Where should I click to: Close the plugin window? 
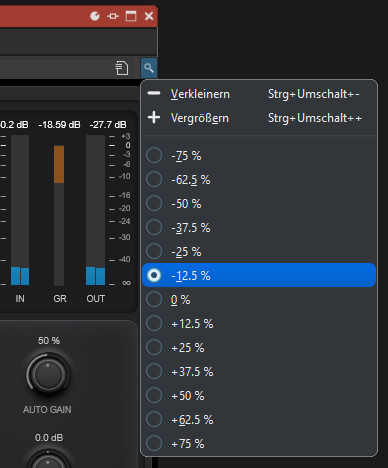(x=149, y=16)
